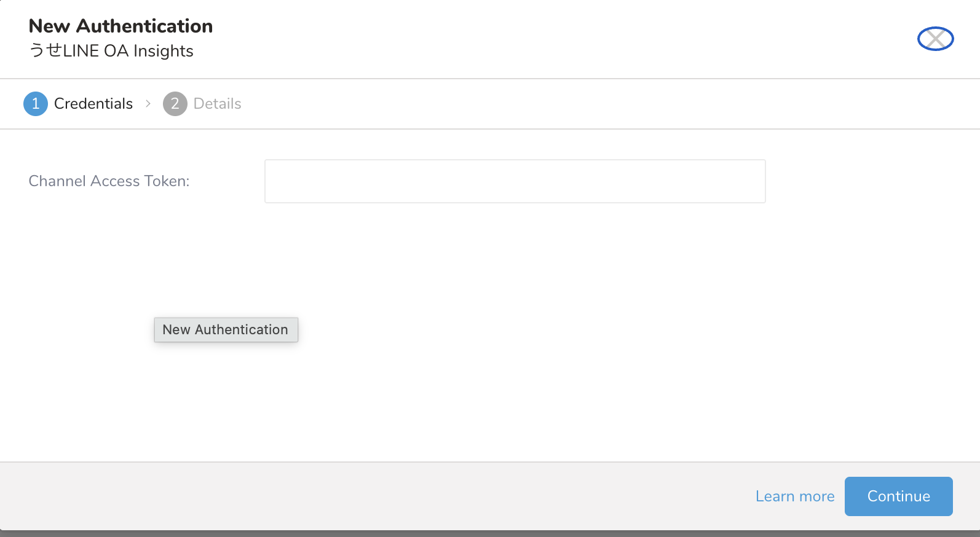Viewport: 980px width, 537px height.
Task: Click the word Authentication in the heading
Action: [144, 26]
